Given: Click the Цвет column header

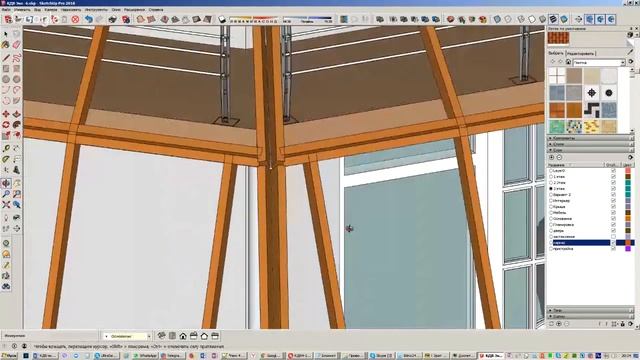Looking at the screenshot, I should coord(628,165).
